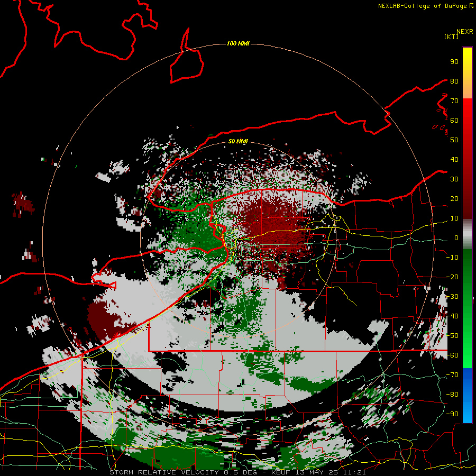Click the -40 value on the velocity scale
This screenshot has height=476, width=476.
point(452,316)
